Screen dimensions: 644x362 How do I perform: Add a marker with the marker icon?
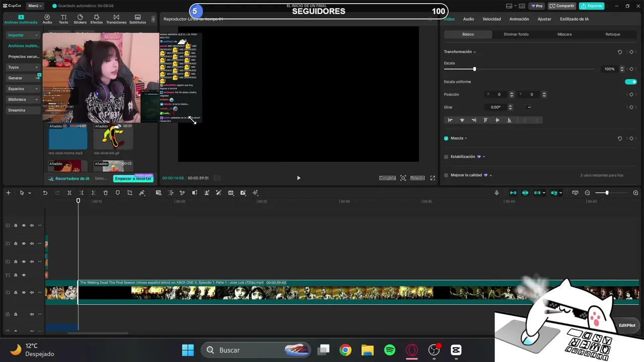tap(118, 193)
